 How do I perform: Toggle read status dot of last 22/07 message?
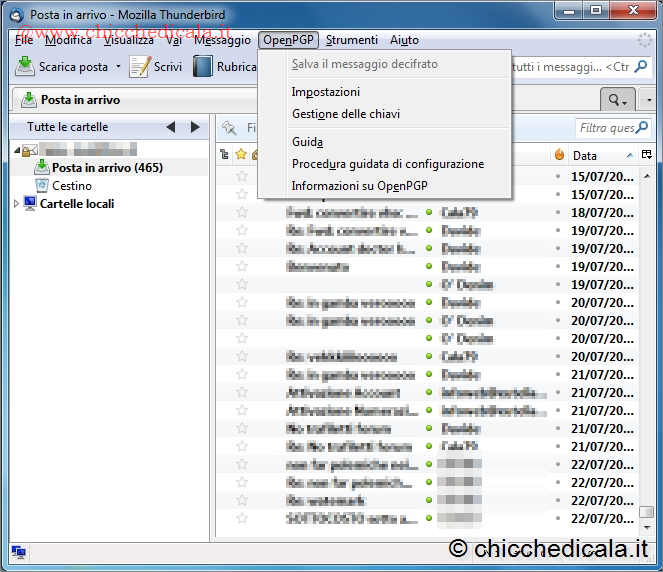[x=429, y=518]
